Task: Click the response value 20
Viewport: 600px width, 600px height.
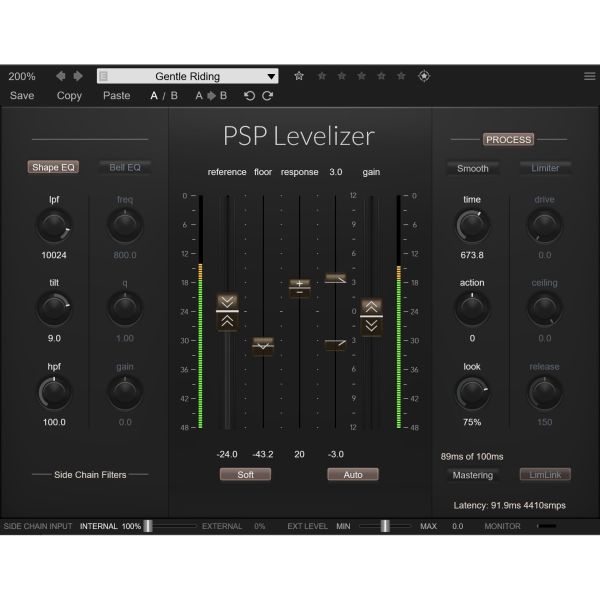Action: [299, 454]
